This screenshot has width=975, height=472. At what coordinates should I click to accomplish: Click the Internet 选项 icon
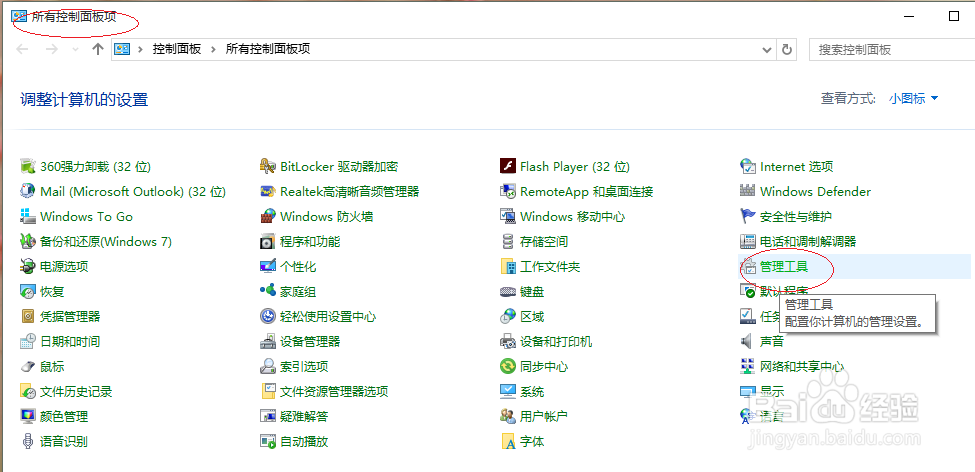click(747, 167)
